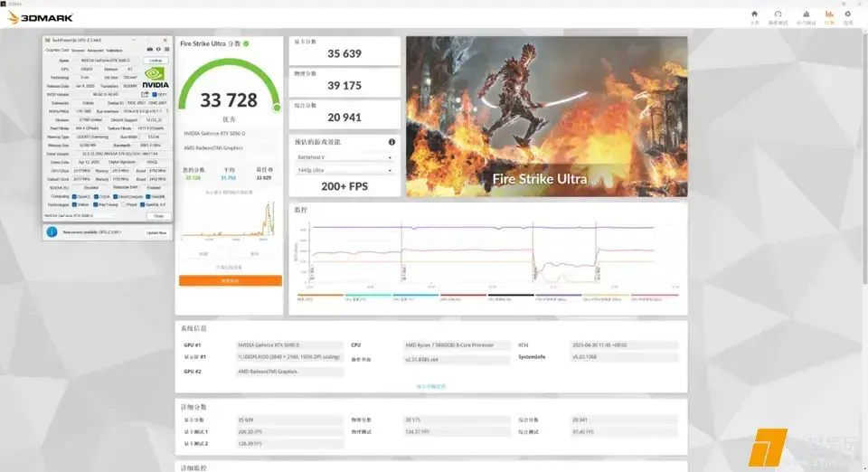Image resolution: width=868 pixels, height=472 pixels.
Task: Open the 1440p Ultra quality dropdown
Action: click(x=344, y=170)
